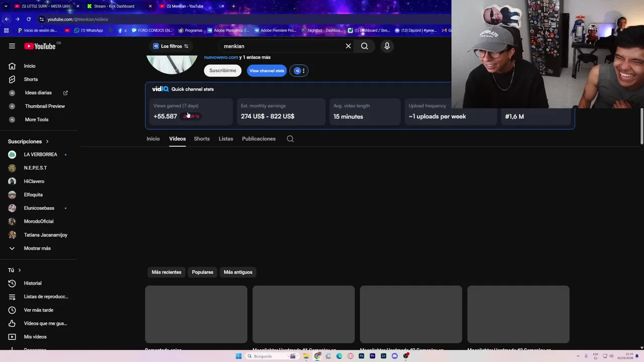Expand the Tú section chevron

20,270
